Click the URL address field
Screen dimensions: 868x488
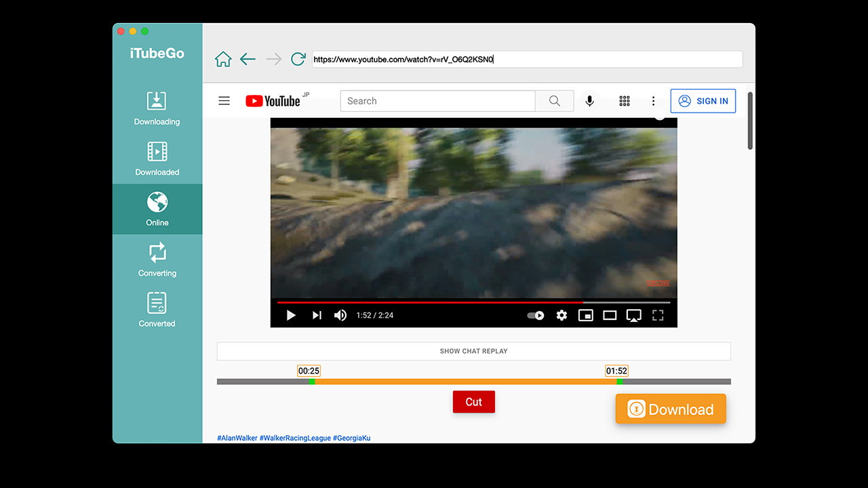pyautogui.click(x=527, y=60)
